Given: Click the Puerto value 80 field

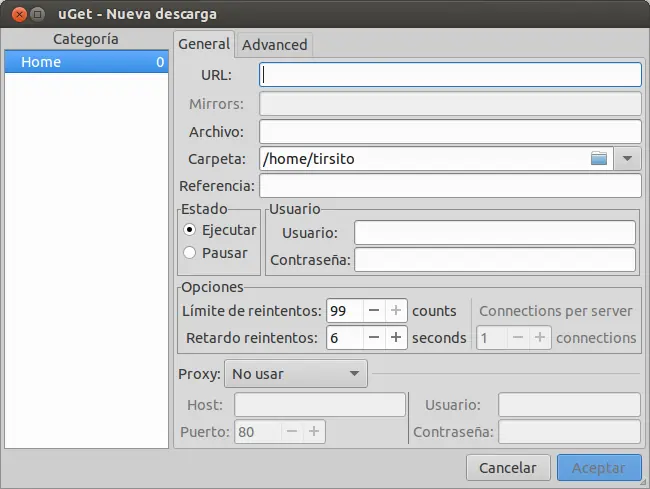Looking at the screenshot, I should tap(258, 432).
